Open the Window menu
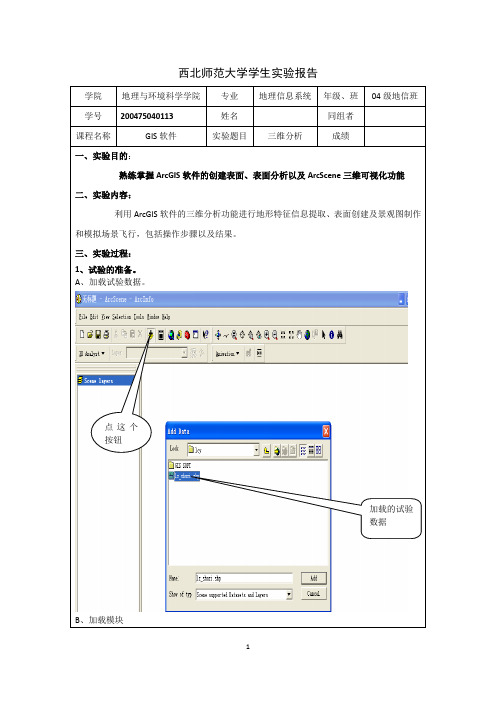 153,317
